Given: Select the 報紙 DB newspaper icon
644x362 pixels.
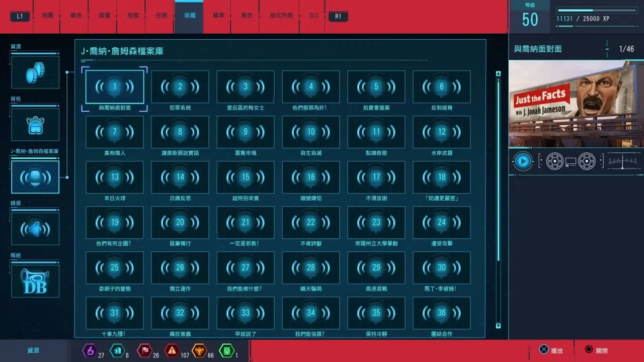Looking at the screenshot, I should tap(35, 281).
